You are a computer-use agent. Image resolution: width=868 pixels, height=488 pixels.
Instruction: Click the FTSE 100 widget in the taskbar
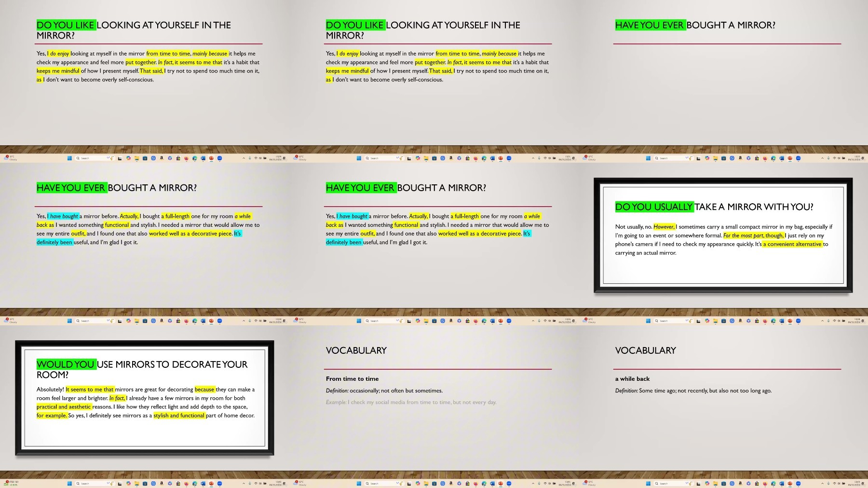[x=12, y=483]
